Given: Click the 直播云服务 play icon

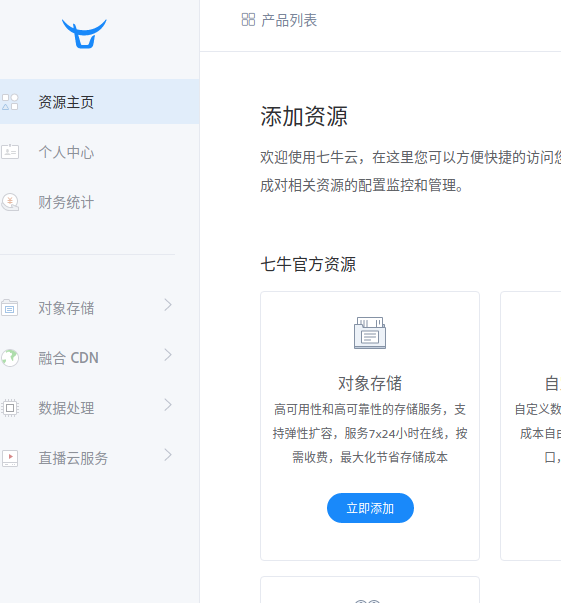Looking at the screenshot, I should [x=10, y=458].
